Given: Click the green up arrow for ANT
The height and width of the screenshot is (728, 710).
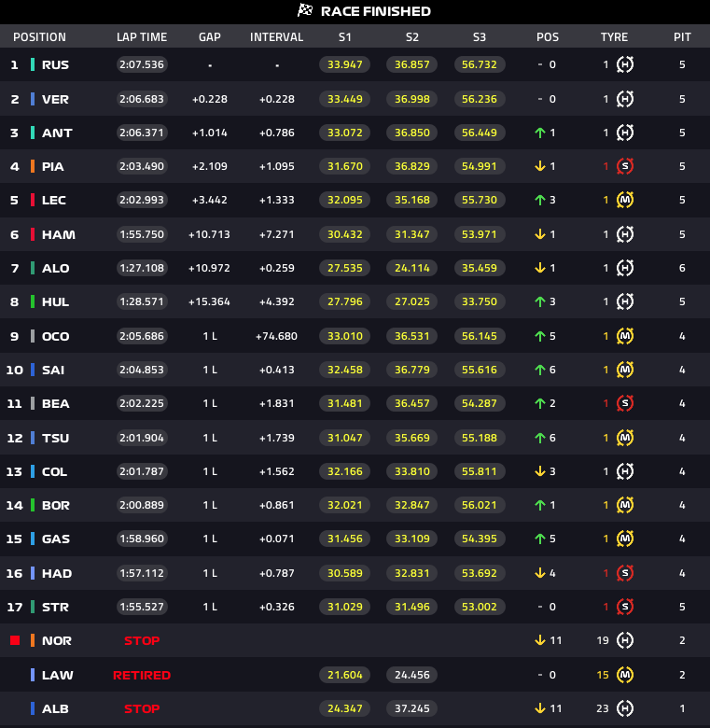Looking at the screenshot, I should pyautogui.click(x=540, y=133).
